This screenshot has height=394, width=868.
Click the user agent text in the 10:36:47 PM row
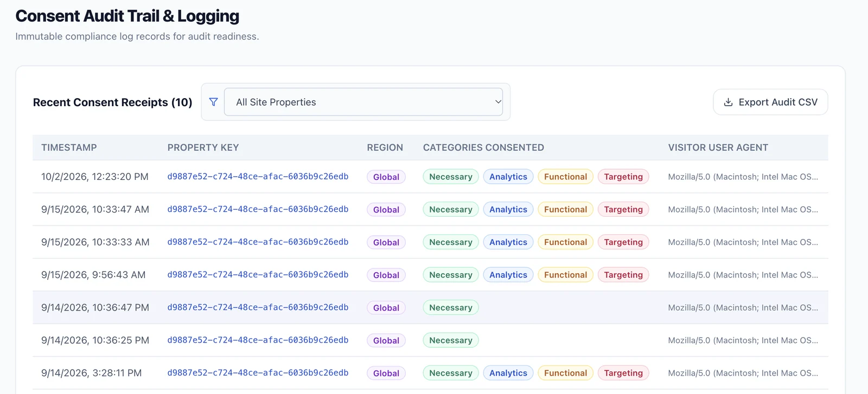(x=743, y=308)
